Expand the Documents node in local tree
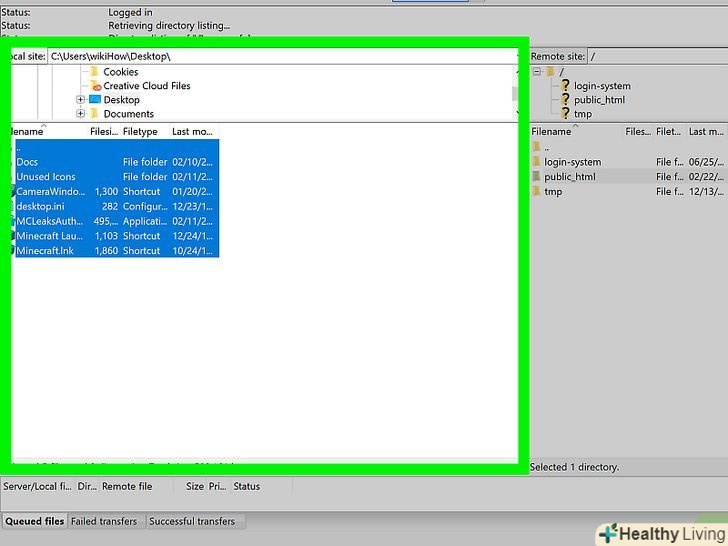The width and height of the screenshot is (728, 546). 80,114
